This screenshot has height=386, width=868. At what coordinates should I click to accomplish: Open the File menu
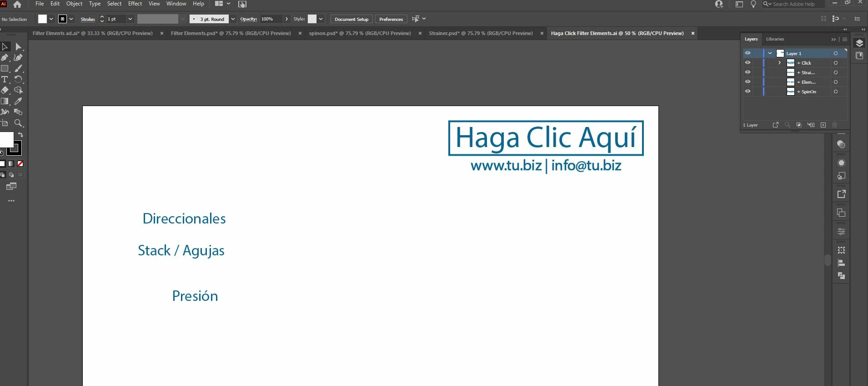point(40,4)
